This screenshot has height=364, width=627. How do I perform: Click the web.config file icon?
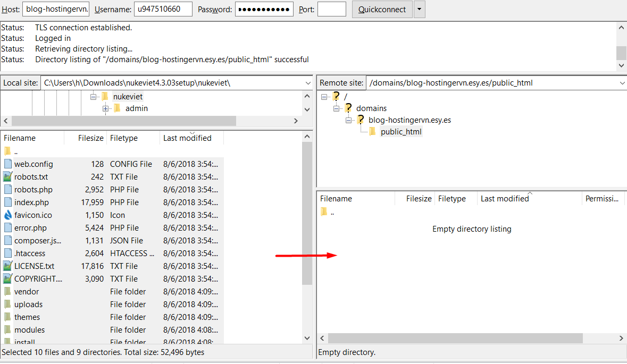7,164
